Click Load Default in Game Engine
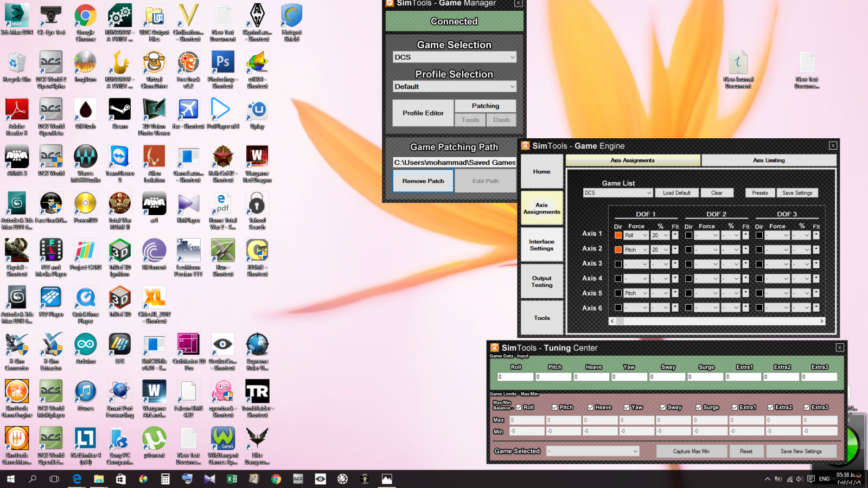The image size is (868, 488). point(676,193)
